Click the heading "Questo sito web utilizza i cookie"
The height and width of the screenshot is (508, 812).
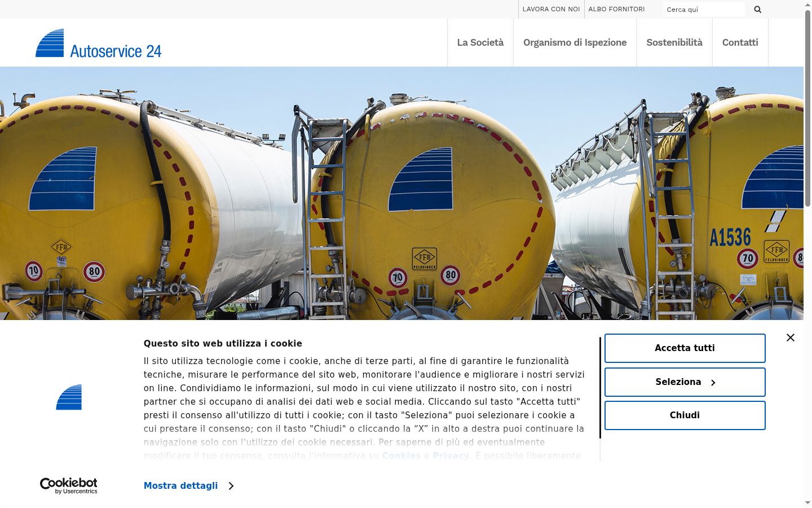(x=223, y=343)
